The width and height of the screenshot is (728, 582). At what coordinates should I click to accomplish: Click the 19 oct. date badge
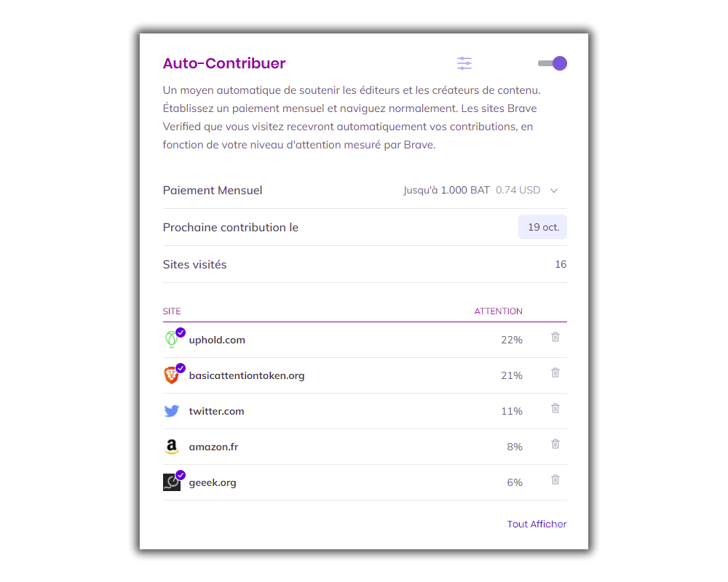click(542, 227)
